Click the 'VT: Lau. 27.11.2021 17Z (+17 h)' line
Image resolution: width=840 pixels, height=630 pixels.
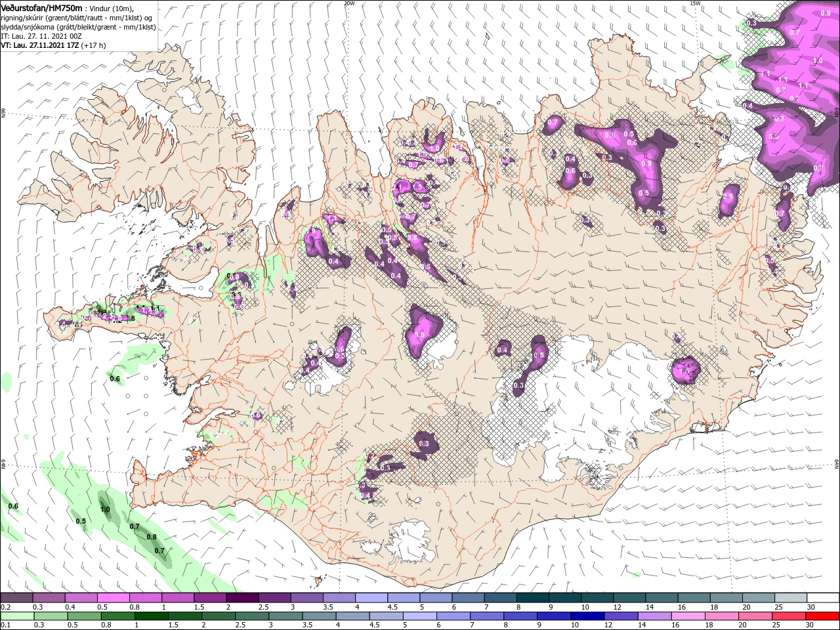click(x=53, y=45)
